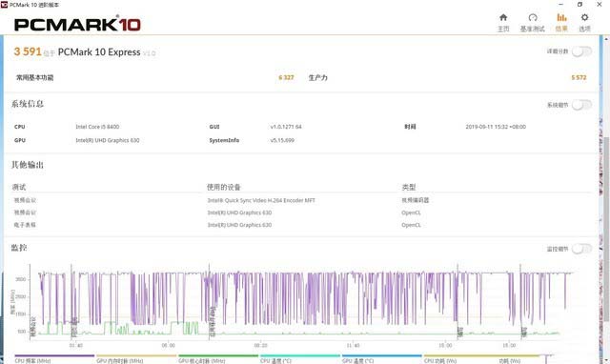The height and width of the screenshot is (364, 610).
Task: Click the PCMark 10 title bar app icon
Action: 4,5
